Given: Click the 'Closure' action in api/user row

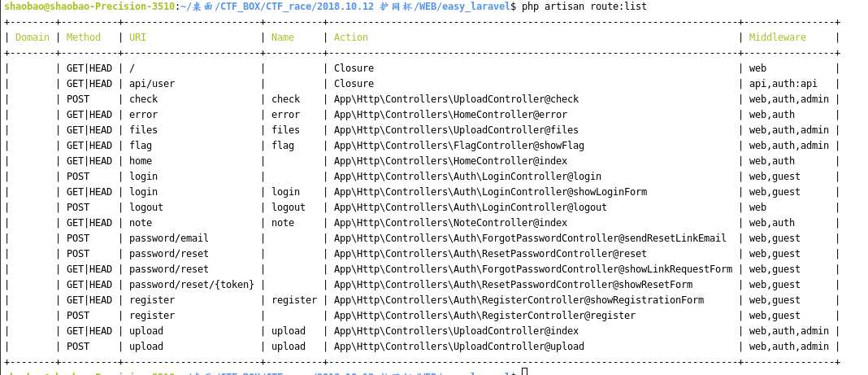Looking at the screenshot, I should 354,84.
